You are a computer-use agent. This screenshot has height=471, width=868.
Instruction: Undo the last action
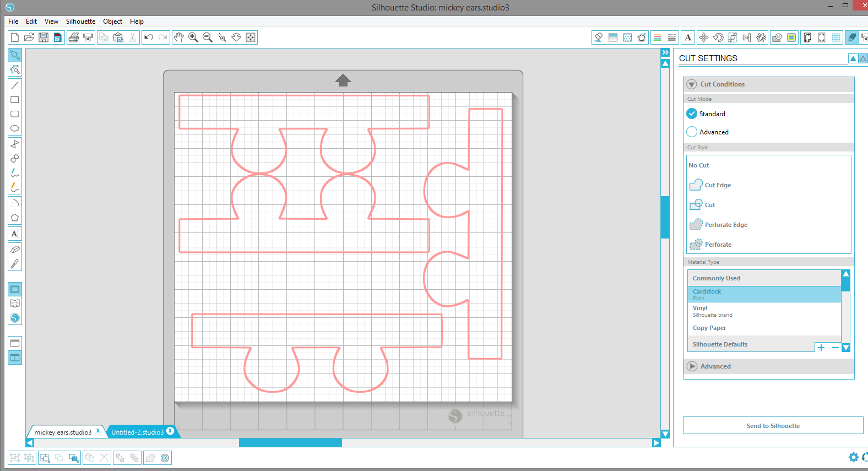148,37
